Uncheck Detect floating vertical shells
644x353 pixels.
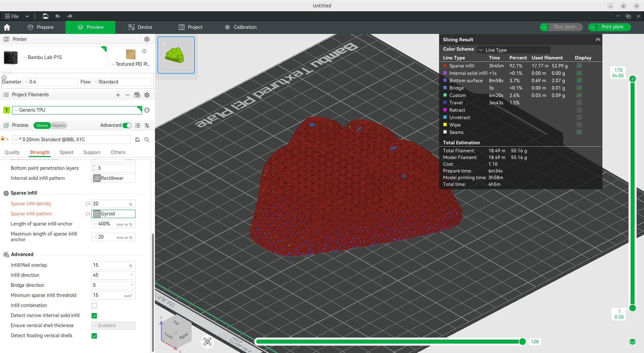(x=94, y=336)
